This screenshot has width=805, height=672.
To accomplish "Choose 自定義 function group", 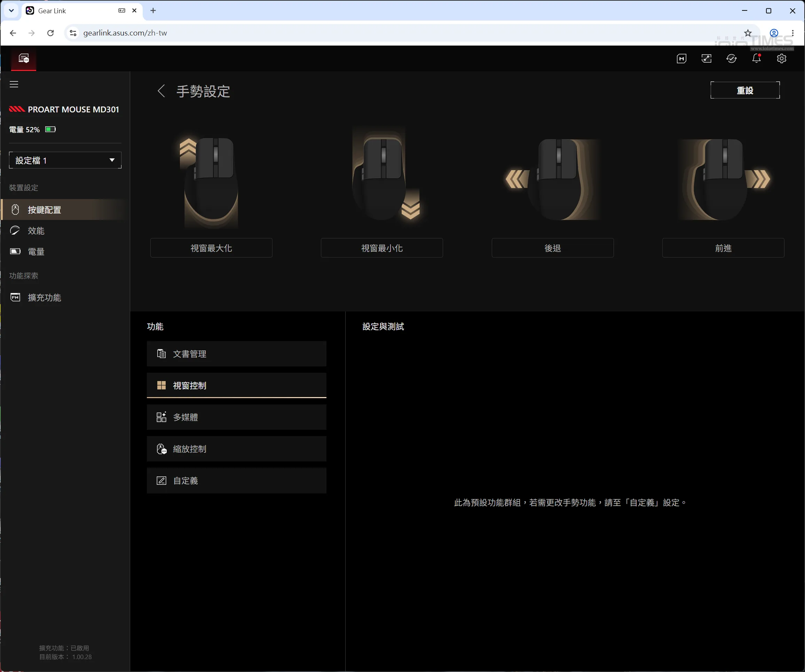I will [237, 481].
